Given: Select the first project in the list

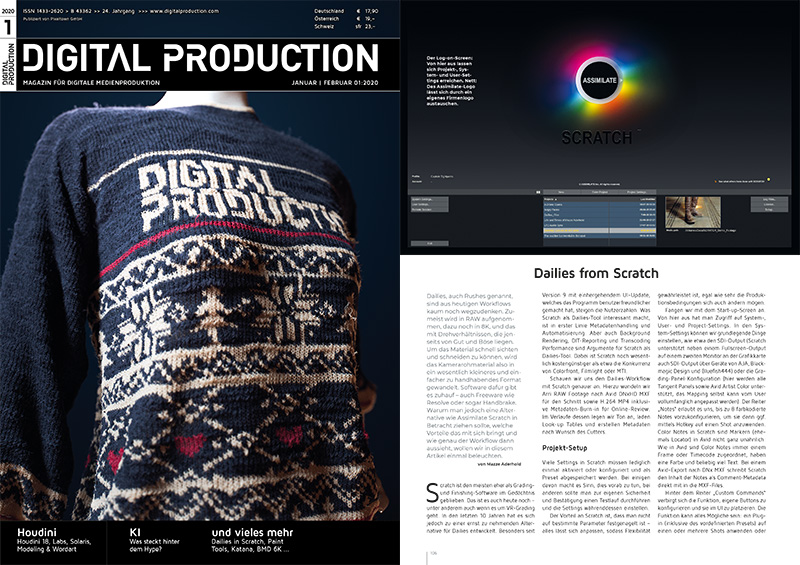Looking at the screenshot, I should click(599, 204).
